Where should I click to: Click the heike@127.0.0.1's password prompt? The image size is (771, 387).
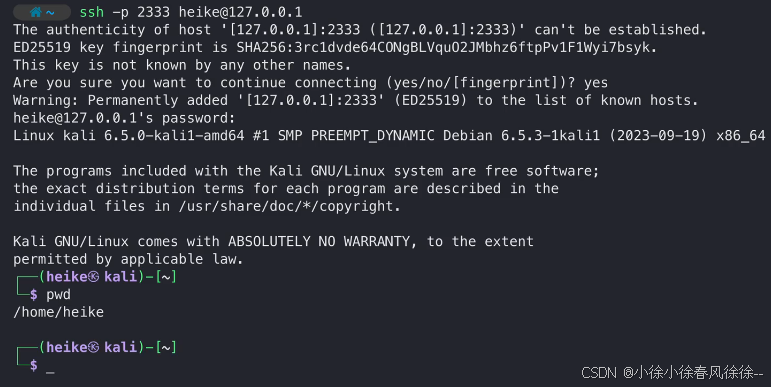point(124,119)
